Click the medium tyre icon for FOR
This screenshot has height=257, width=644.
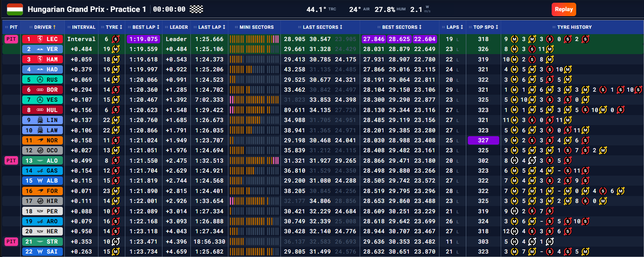click(x=116, y=191)
